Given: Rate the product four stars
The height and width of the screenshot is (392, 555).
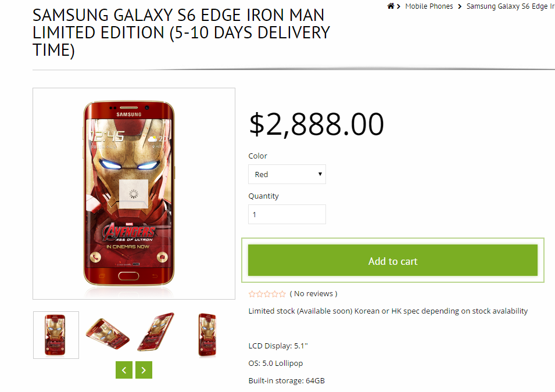Looking at the screenshot, I should [275, 294].
